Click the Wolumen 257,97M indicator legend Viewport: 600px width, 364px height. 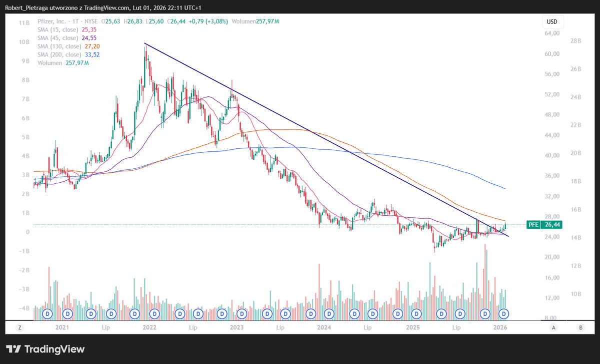pos(63,63)
